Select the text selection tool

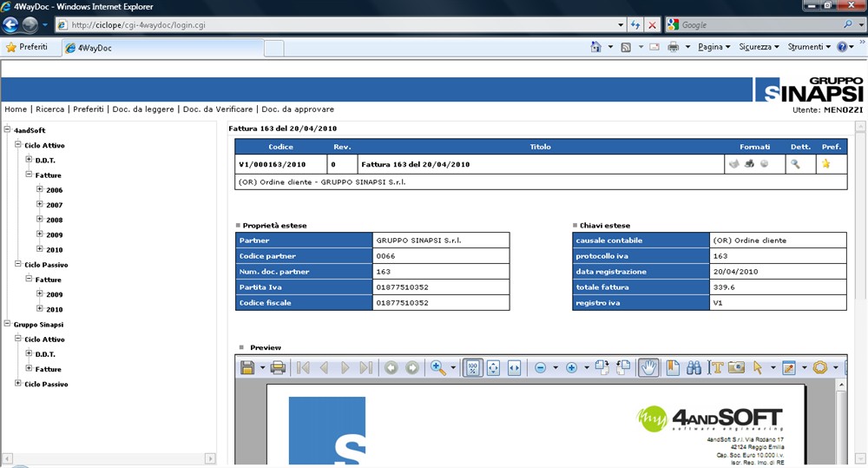[x=716, y=368]
